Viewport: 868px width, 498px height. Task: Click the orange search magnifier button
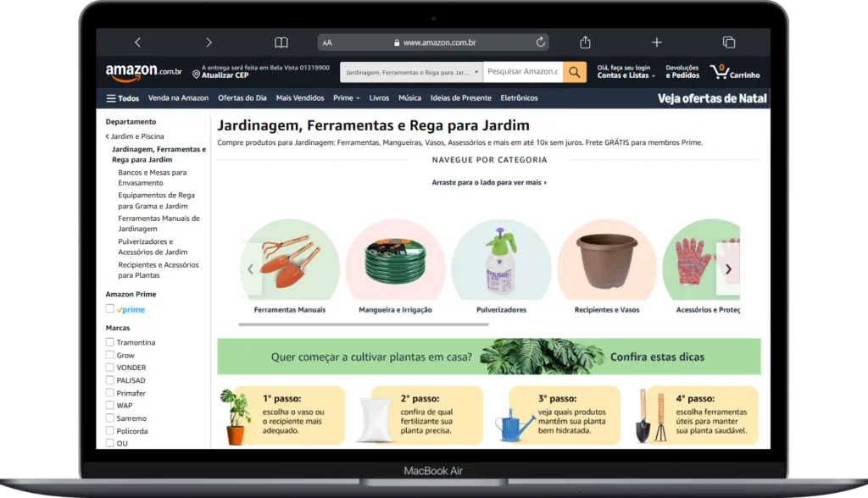coord(575,72)
